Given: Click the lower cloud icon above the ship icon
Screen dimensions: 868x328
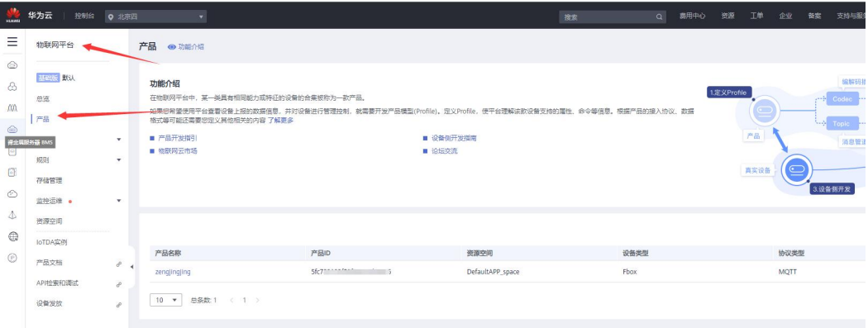Looking at the screenshot, I should [12, 193].
